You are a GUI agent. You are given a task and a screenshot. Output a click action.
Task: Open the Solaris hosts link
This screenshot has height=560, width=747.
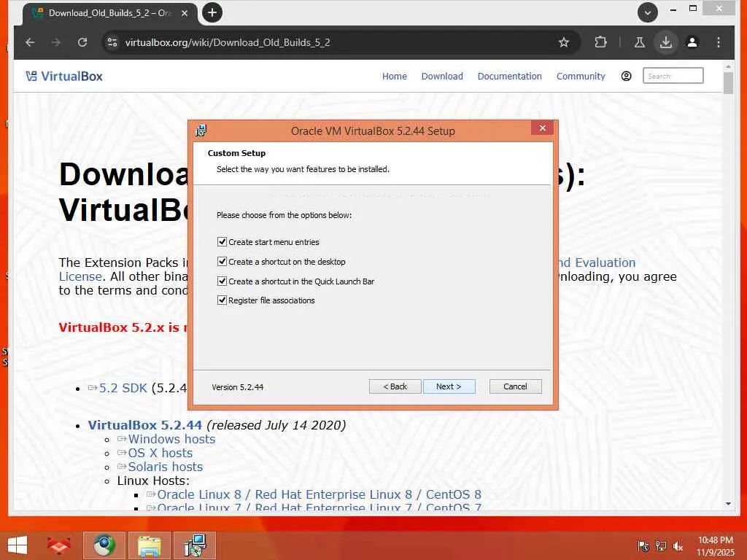(x=166, y=467)
